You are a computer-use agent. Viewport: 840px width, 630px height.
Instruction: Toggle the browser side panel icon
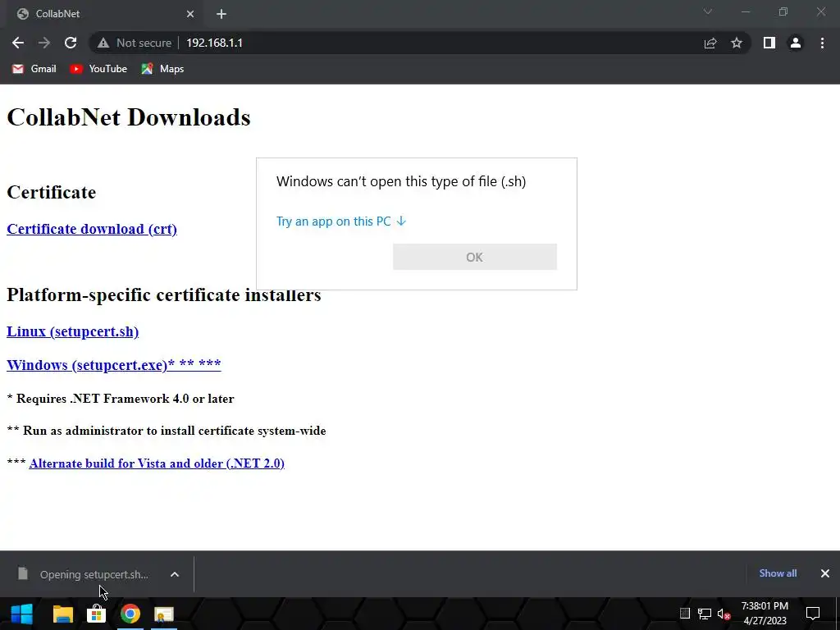click(769, 43)
